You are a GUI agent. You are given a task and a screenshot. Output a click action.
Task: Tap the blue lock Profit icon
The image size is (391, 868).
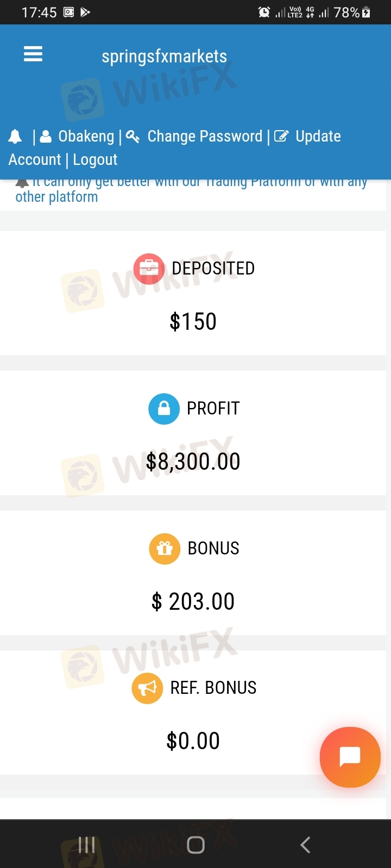pyautogui.click(x=163, y=409)
